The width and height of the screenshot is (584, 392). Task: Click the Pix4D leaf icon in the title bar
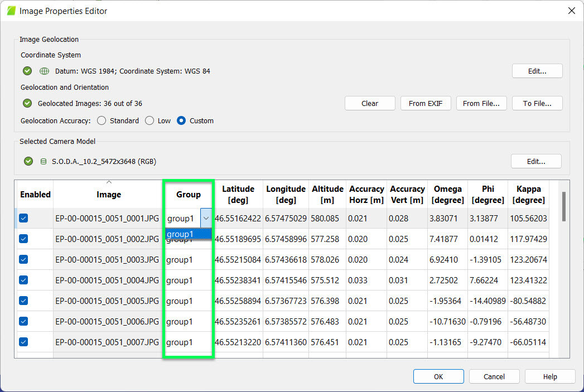10,10
